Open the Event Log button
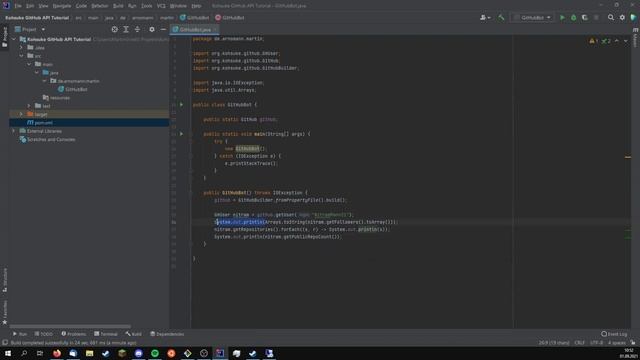The width and height of the screenshot is (640, 360). point(614,334)
